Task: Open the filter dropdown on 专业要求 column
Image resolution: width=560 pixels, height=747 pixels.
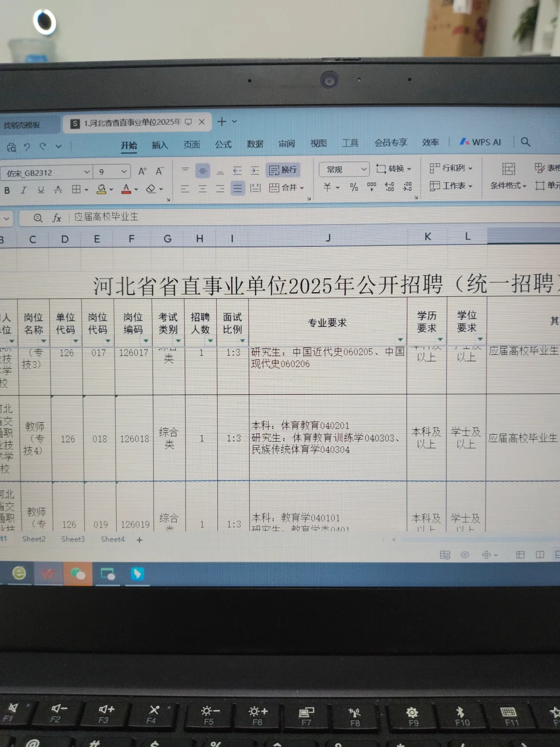Action: (400, 338)
